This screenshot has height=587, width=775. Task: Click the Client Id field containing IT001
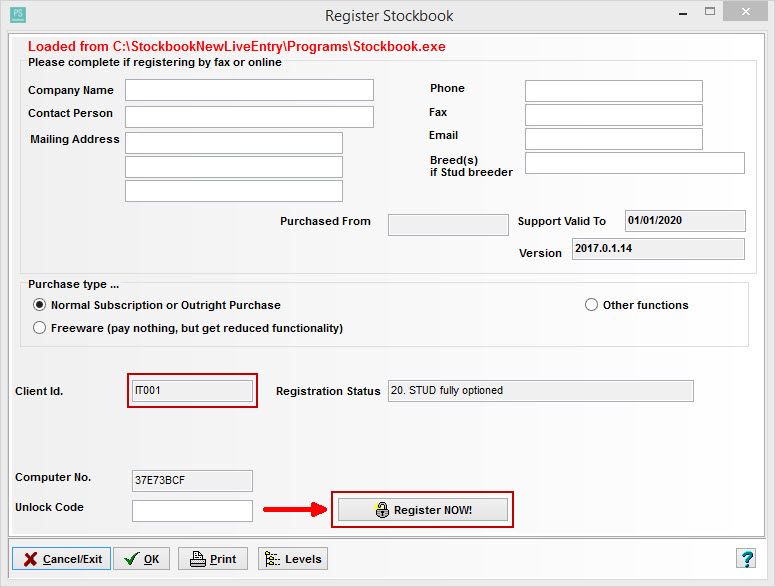(192, 390)
